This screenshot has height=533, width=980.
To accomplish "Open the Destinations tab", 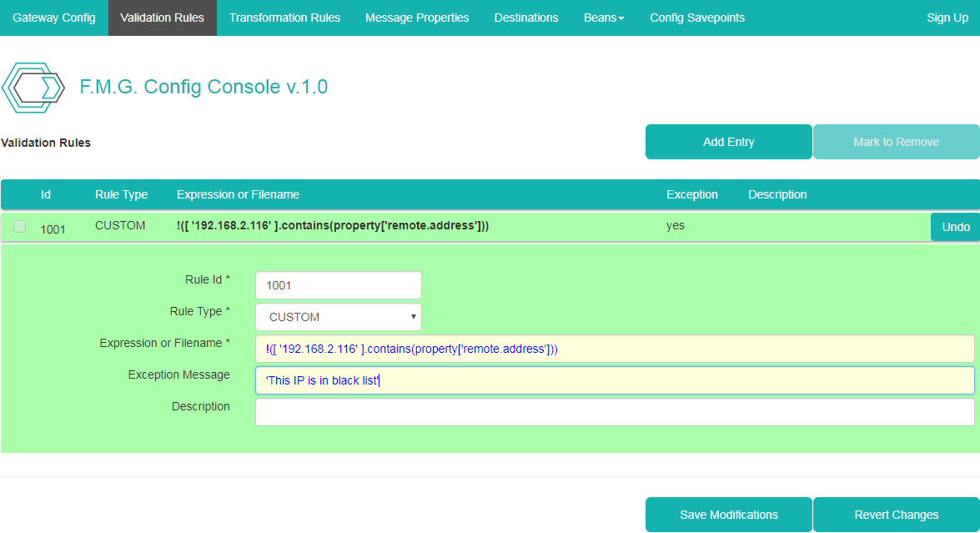I will point(526,18).
